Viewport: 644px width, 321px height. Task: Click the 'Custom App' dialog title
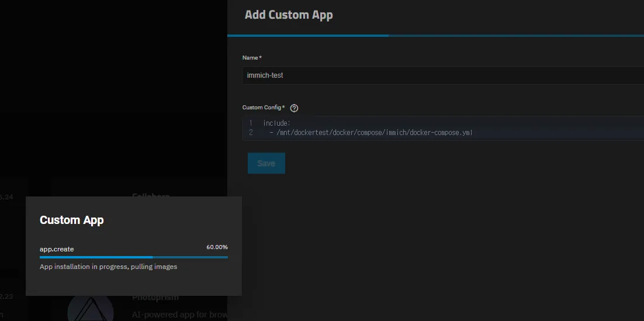(71, 220)
